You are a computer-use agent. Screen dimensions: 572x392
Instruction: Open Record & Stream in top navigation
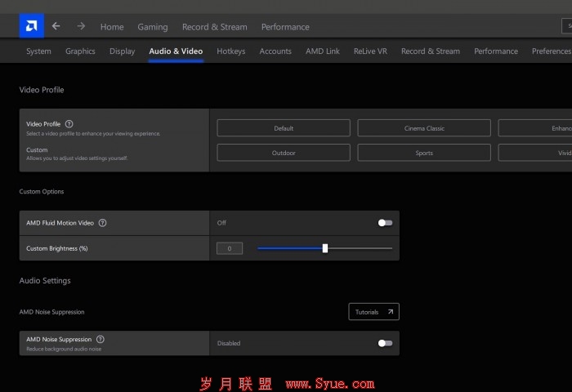coord(214,27)
